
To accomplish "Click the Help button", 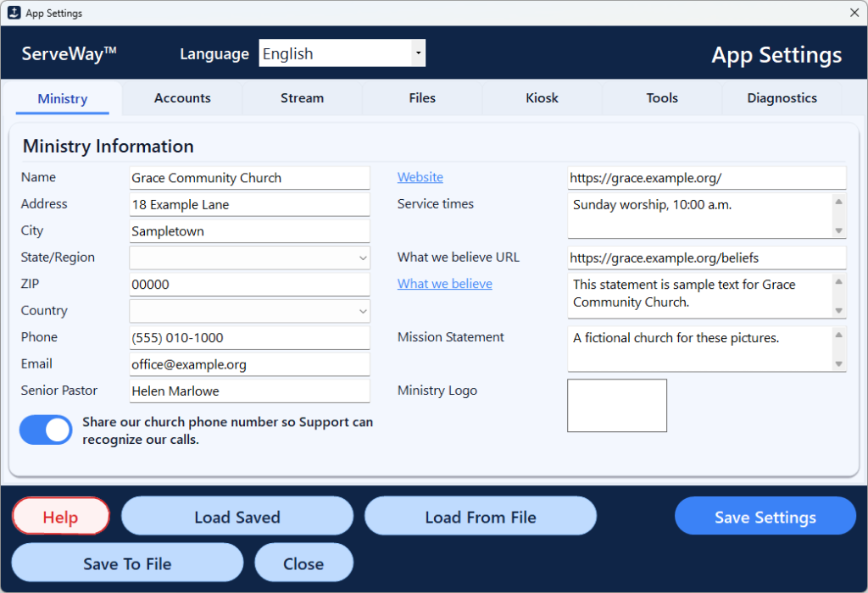I will (61, 516).
